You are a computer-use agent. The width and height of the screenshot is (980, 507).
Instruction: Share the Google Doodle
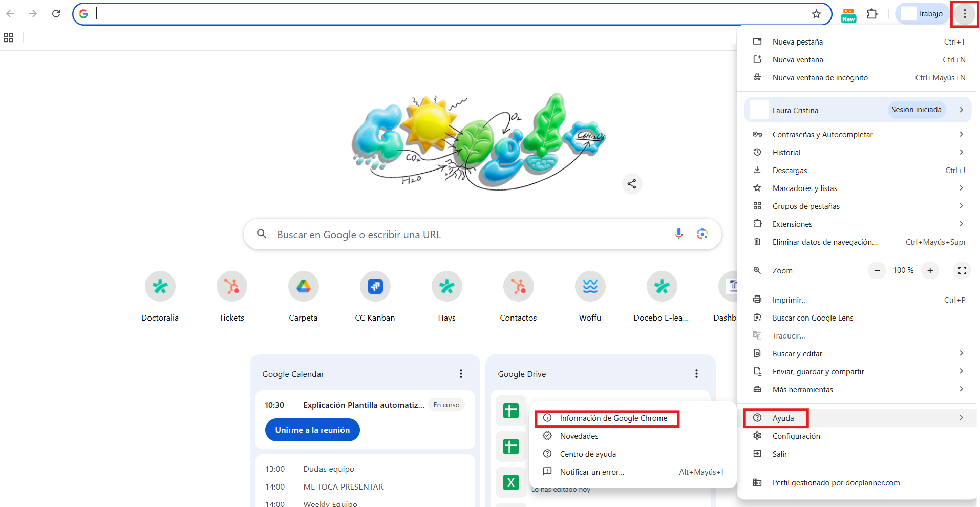[x=632, y=184]
